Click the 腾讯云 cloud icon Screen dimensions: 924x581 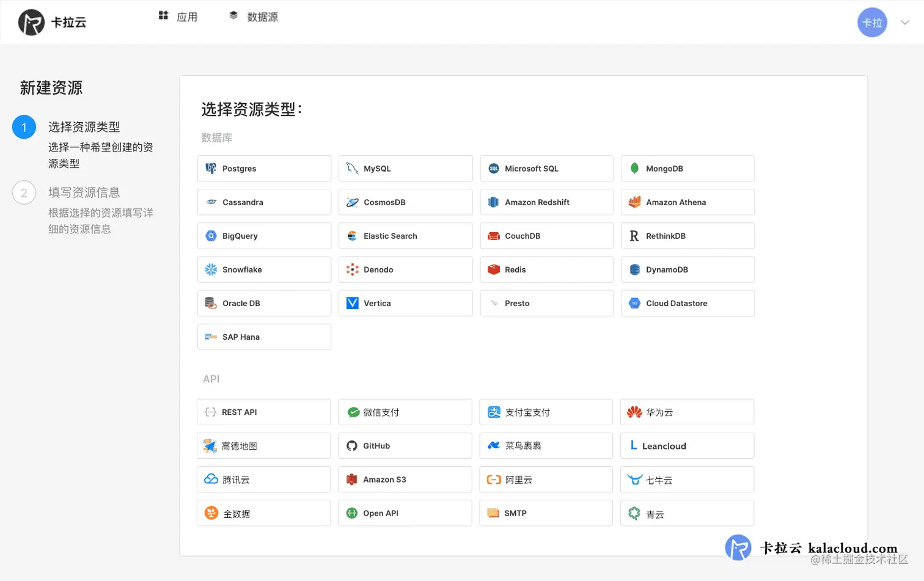(x=211, y=480)
